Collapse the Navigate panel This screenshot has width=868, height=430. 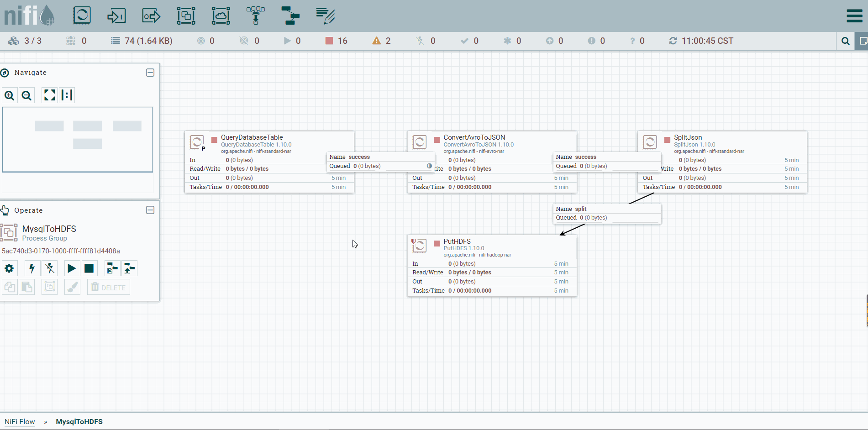pos(150,73)
